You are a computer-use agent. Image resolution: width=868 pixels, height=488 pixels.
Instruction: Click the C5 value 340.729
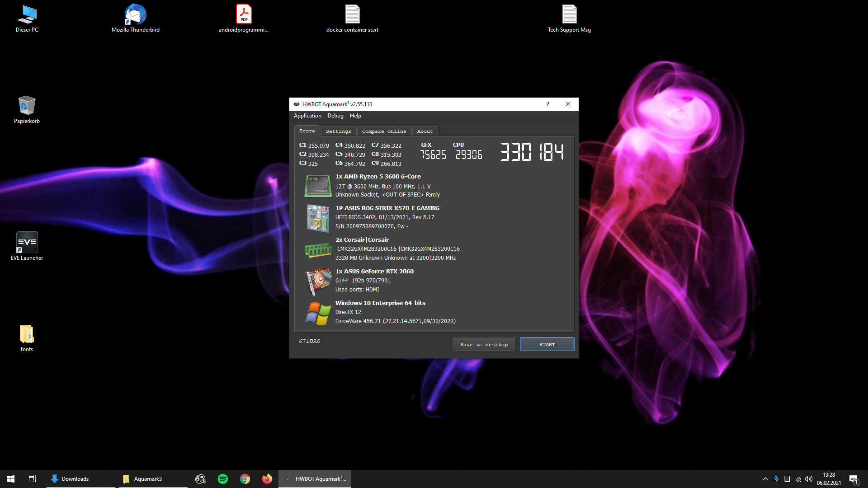(x=354, y=155)
